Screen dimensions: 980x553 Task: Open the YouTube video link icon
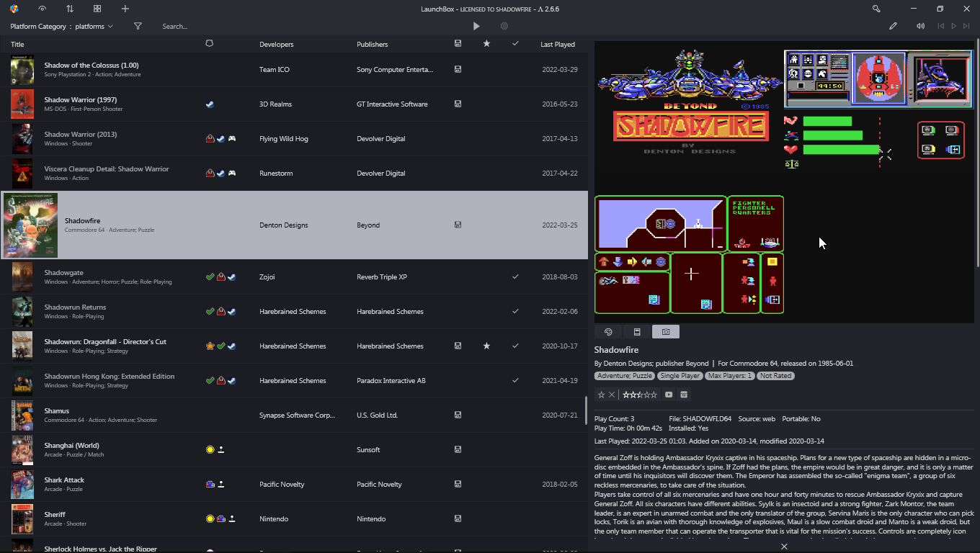tap(669, 395)
